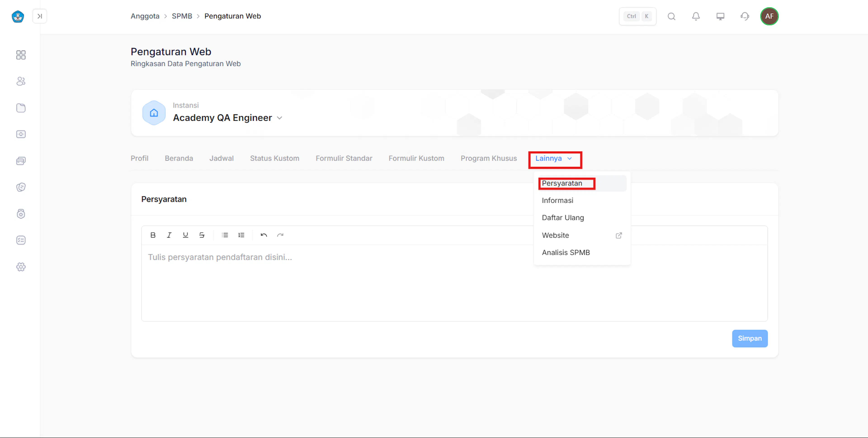The width and height of the screenshot is (868, 438).
Task: Undo the last edit in editor
Action: [264, 235]
